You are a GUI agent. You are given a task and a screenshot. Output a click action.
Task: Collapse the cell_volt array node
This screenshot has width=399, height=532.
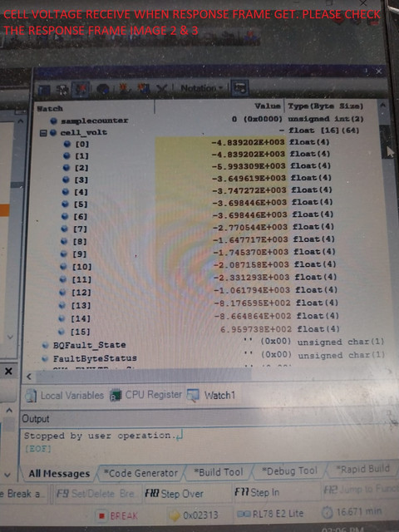[x=43, y=133]
